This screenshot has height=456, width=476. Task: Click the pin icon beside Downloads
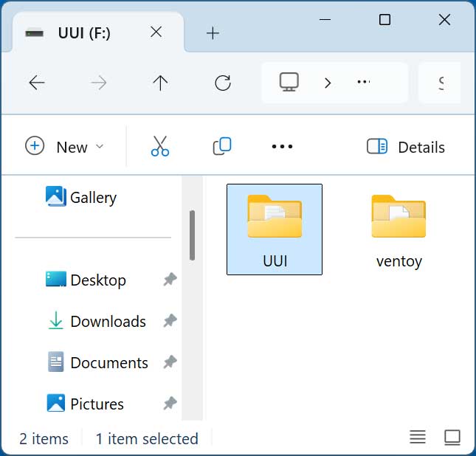click(170, 320)
